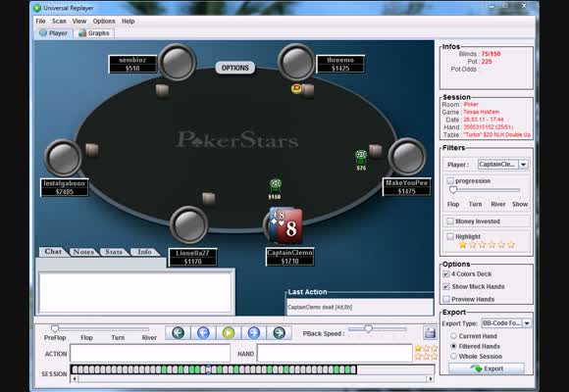Open the Info tab near chat

[144, 251]
